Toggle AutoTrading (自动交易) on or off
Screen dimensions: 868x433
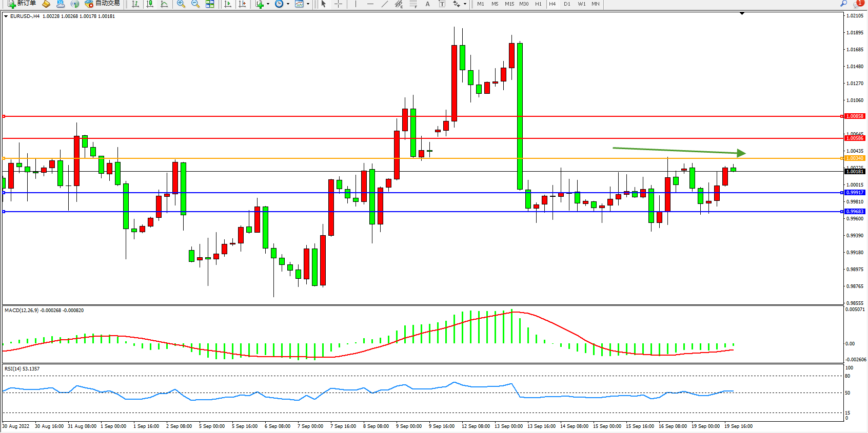[102, 4]
